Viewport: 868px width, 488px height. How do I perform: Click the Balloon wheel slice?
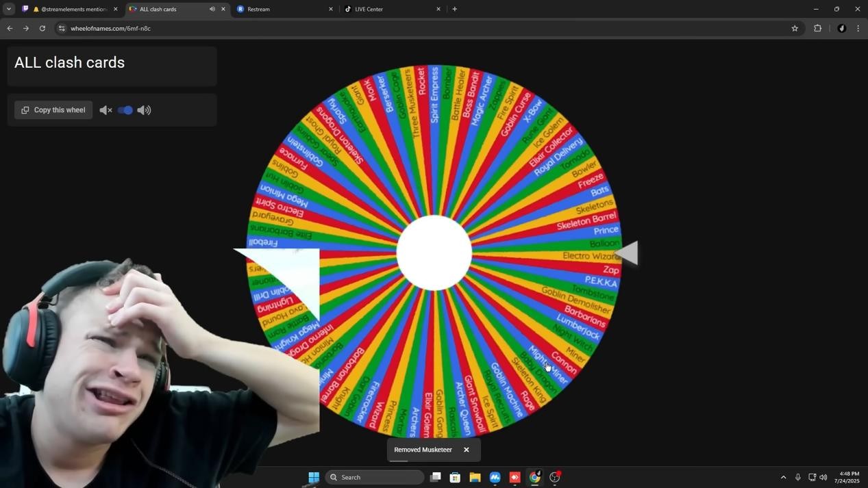click(604, 244)
